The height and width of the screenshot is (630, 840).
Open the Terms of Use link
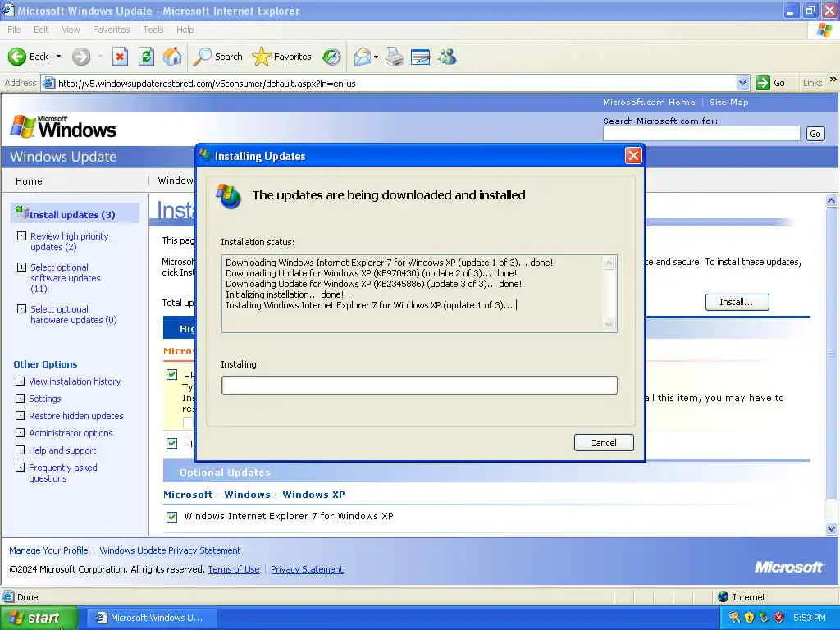[234, 569]
